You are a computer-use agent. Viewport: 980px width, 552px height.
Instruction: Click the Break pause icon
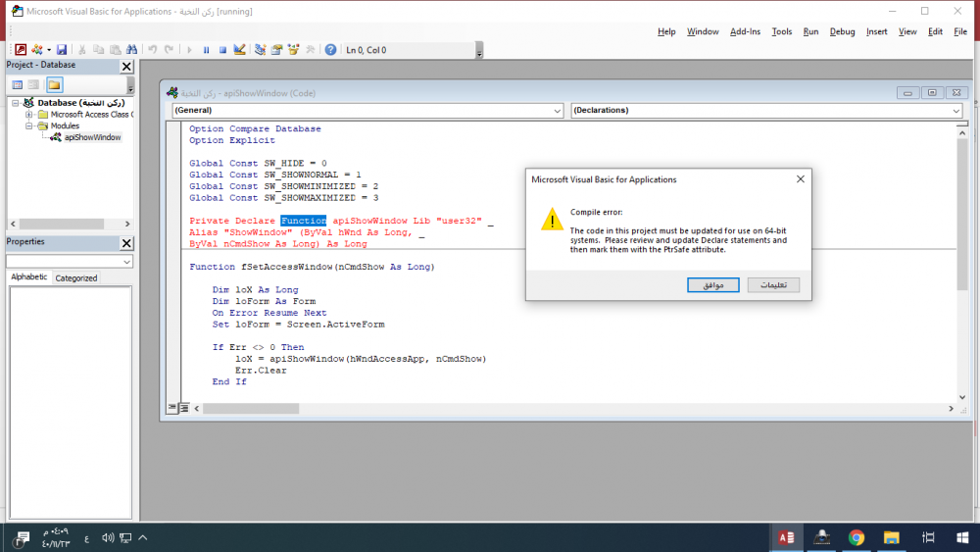[206, 49]
